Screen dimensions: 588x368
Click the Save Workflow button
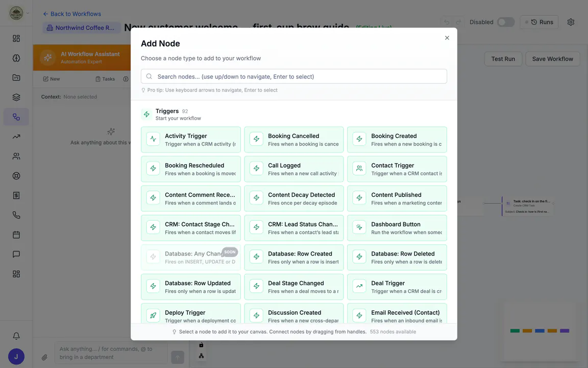pos(552,59)
